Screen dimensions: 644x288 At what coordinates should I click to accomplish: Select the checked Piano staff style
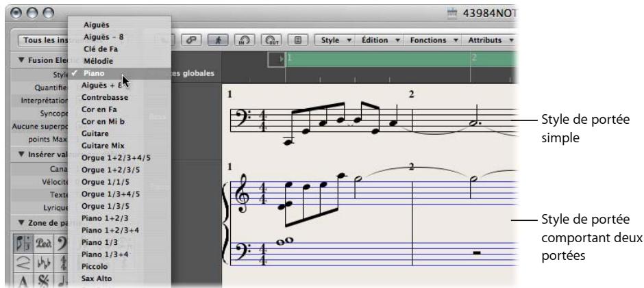pos(119,73)
